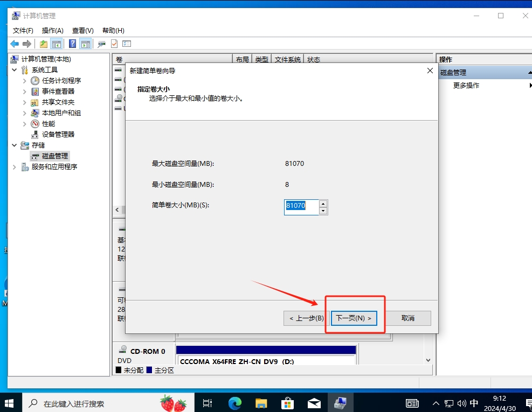Click the Properties checkmark toolbar icon
The width and height of the screenshot is (532, 412).
click(114, 44)
